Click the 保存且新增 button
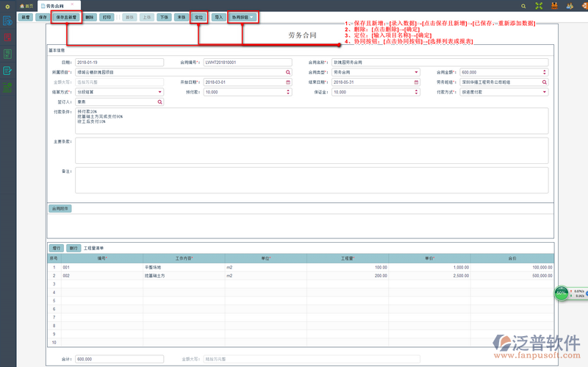 click(x=67, y=16)
